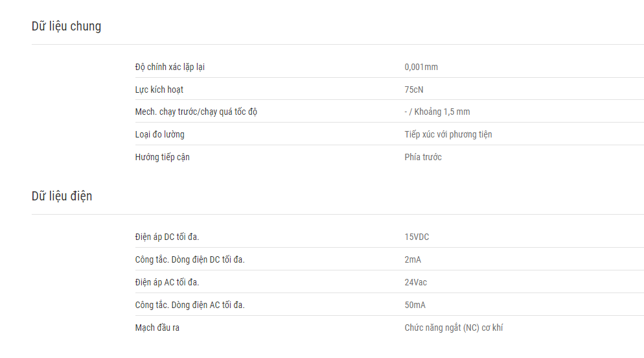Click 'Tiếp xúc với phương tiện' value
Screen dimensions: 644x358
[x=448, y=134]
